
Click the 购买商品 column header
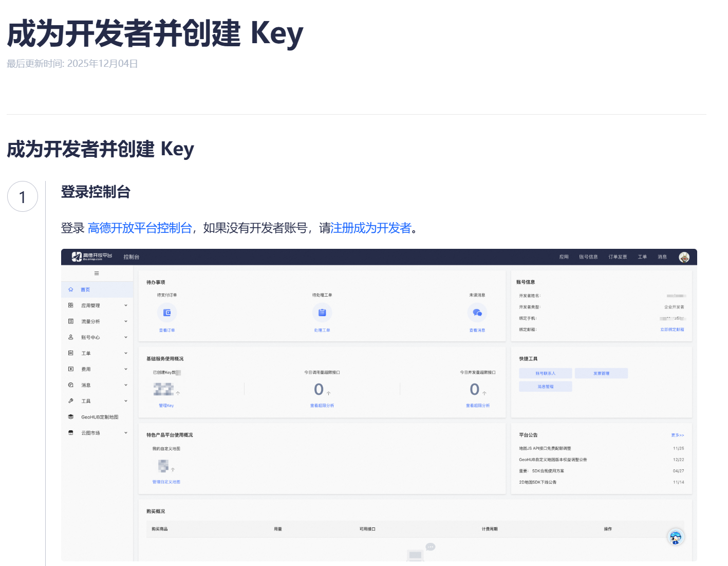click(160, 529)
